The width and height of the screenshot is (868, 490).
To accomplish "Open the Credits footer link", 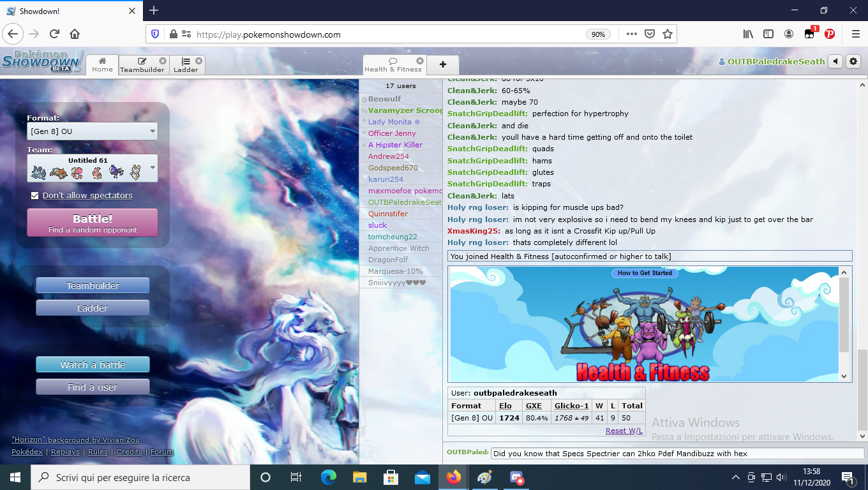I will [129, 452].
